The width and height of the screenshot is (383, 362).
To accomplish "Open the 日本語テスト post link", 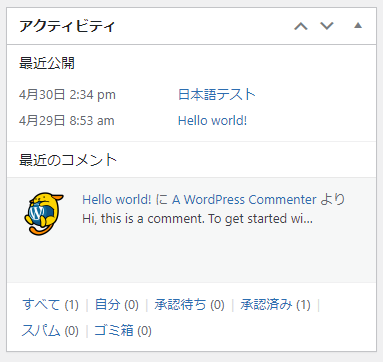I will (217, 94).
